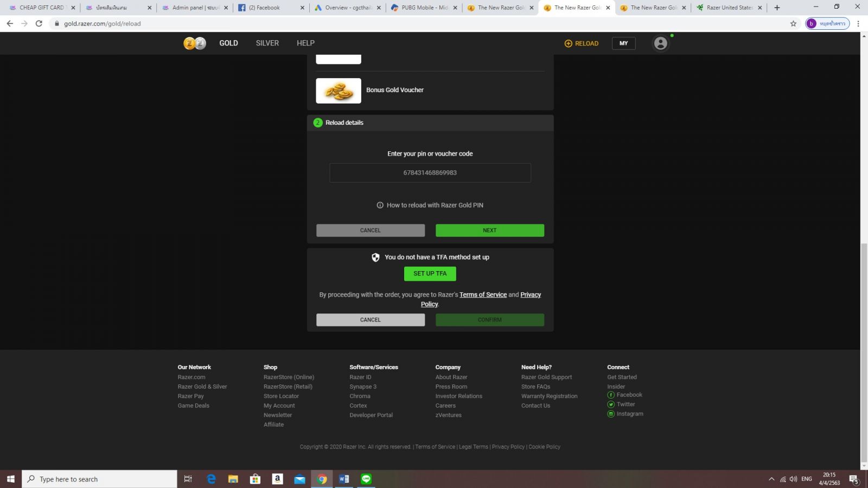Screen dimensions: 868x488
Task: Click CANCEL next to NEXT button
Action: pyautogui.click(x=371, y=230)
